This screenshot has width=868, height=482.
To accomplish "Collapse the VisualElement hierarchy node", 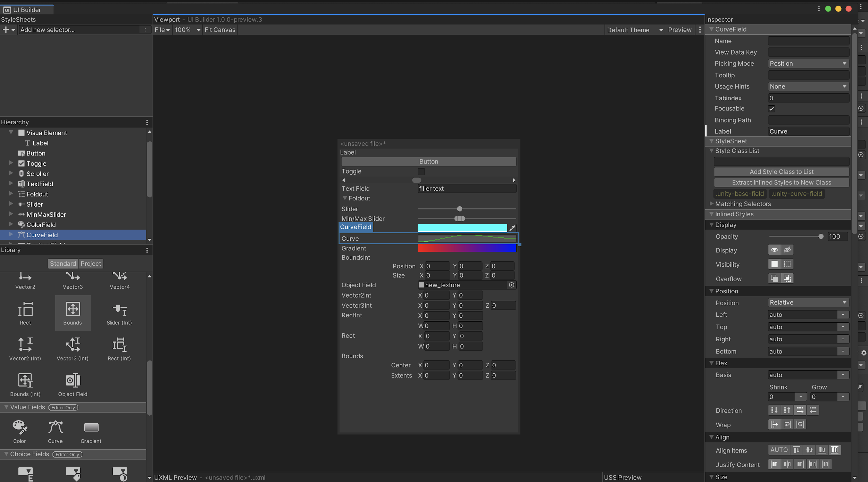I will click(11, 133).
